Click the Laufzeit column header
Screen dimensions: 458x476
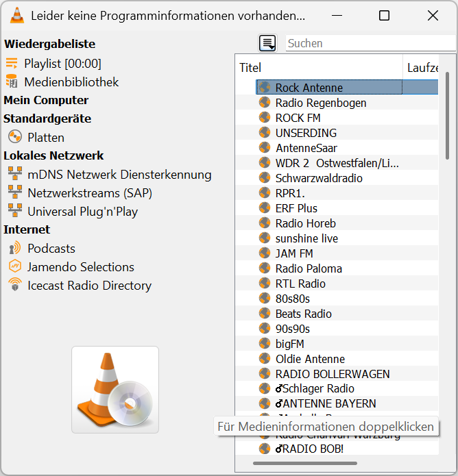click(421, 67)
